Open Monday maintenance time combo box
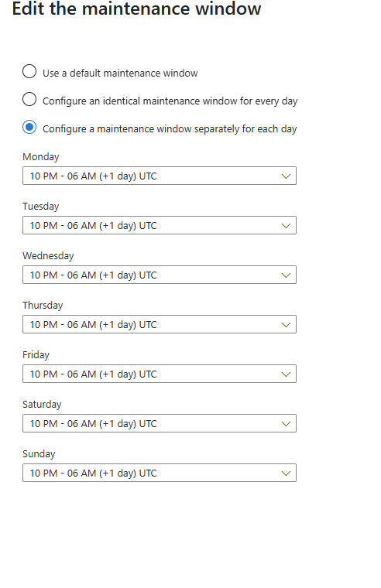The width and height of the screenshot is (381, 588). (x=160, y=176)
